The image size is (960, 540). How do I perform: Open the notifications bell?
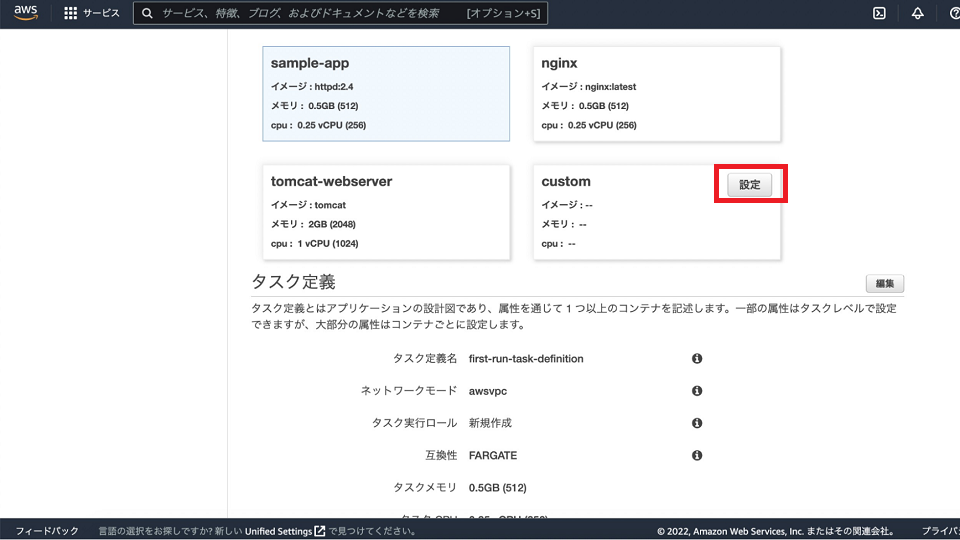pos(917,13)
